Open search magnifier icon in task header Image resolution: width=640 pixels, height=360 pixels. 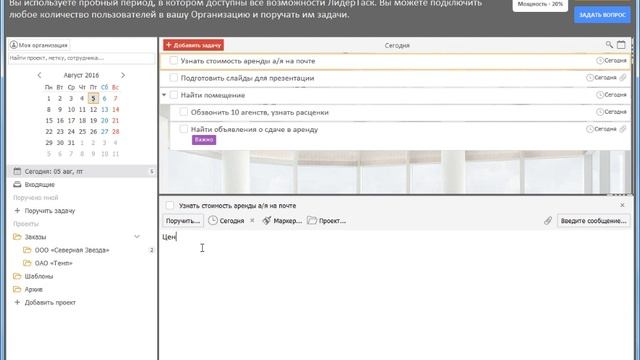click(x=609, y=44)
